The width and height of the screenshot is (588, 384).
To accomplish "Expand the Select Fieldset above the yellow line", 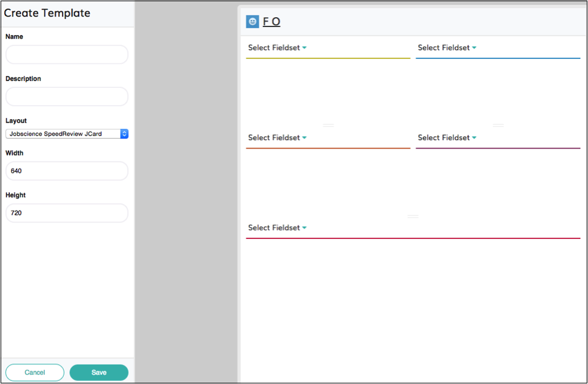I will [x=277, y=48].
